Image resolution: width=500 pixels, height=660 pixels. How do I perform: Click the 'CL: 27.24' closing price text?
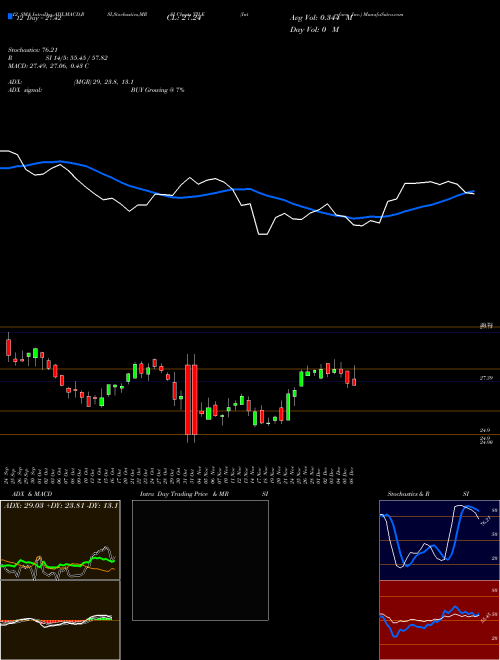[x=184, y=19]
